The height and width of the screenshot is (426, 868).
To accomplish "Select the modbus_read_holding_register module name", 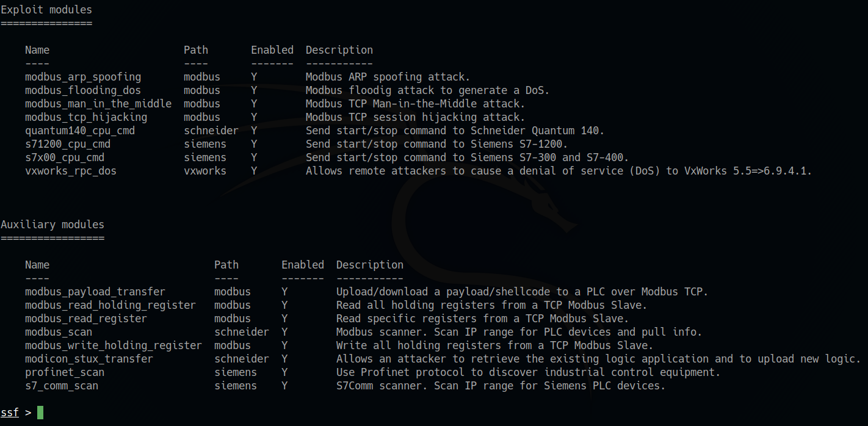I will pos(110,305).
